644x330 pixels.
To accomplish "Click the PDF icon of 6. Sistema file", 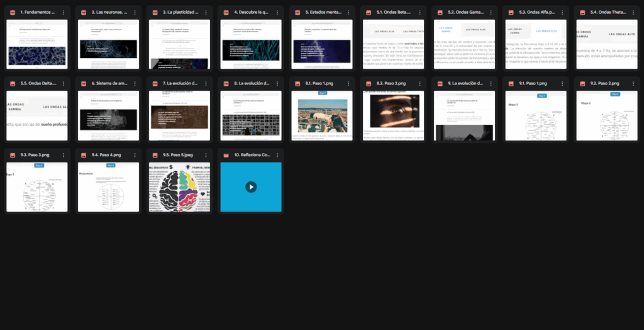I will [84, 84].
